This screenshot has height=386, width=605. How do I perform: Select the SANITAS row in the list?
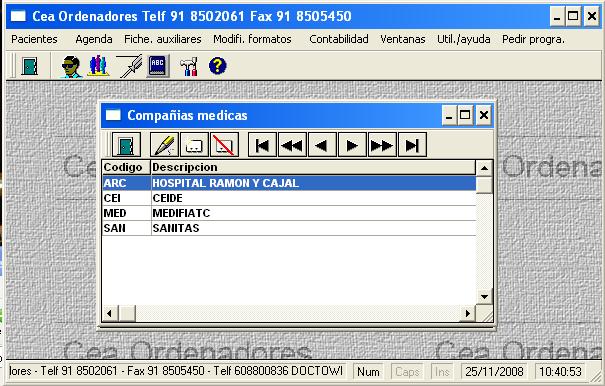tap(289, 228)
